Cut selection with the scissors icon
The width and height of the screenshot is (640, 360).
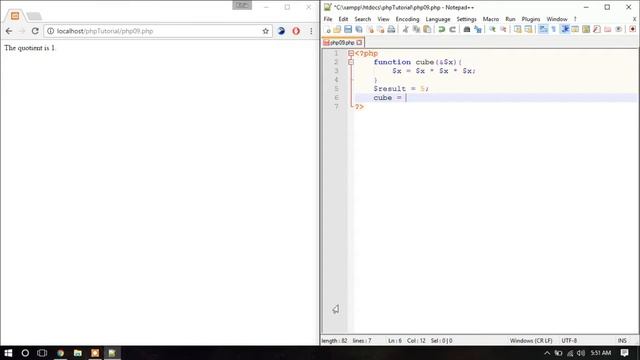[x=405, y=29]
